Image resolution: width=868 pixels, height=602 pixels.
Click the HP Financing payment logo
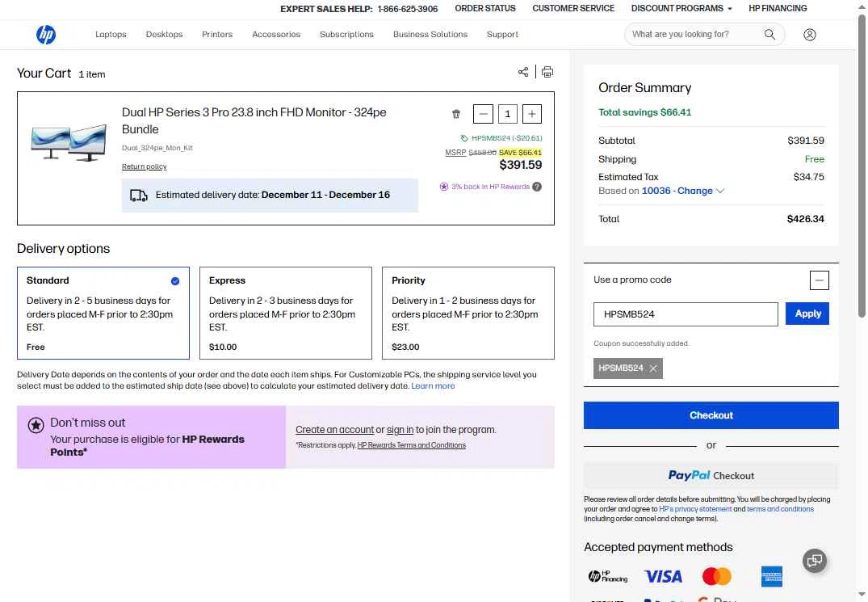608,576
